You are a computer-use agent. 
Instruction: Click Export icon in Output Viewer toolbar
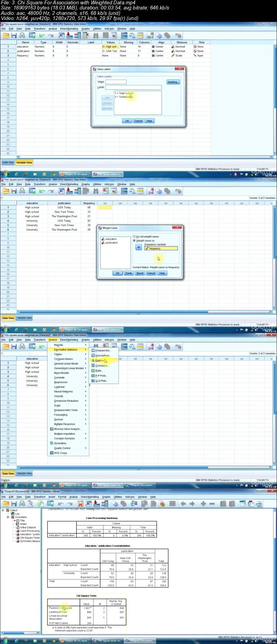(40, 504)
